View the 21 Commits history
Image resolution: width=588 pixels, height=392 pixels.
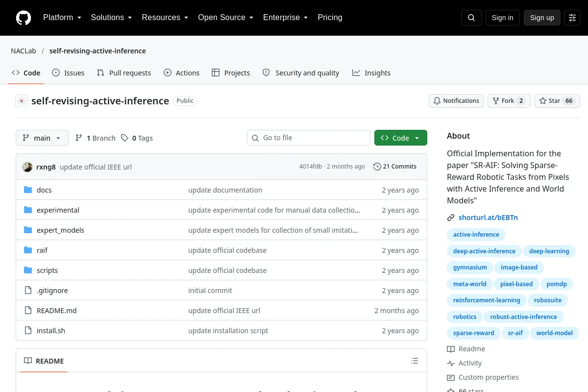pyautogui.click(x=395, y=167)
